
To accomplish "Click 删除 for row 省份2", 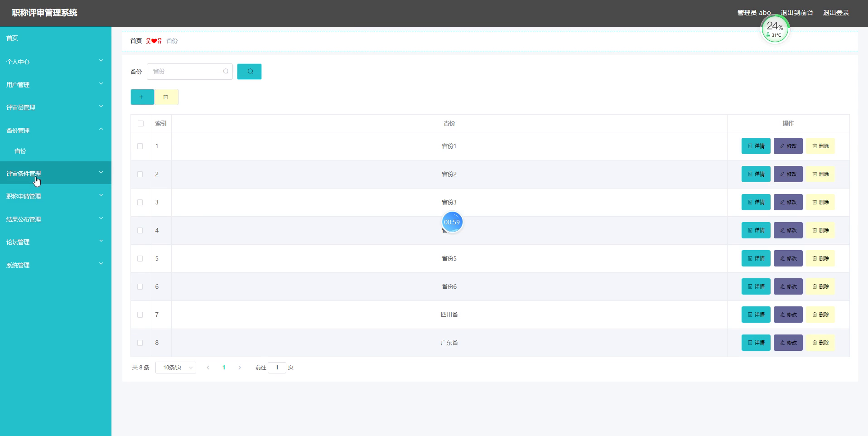I will click(x=820, y=174).
